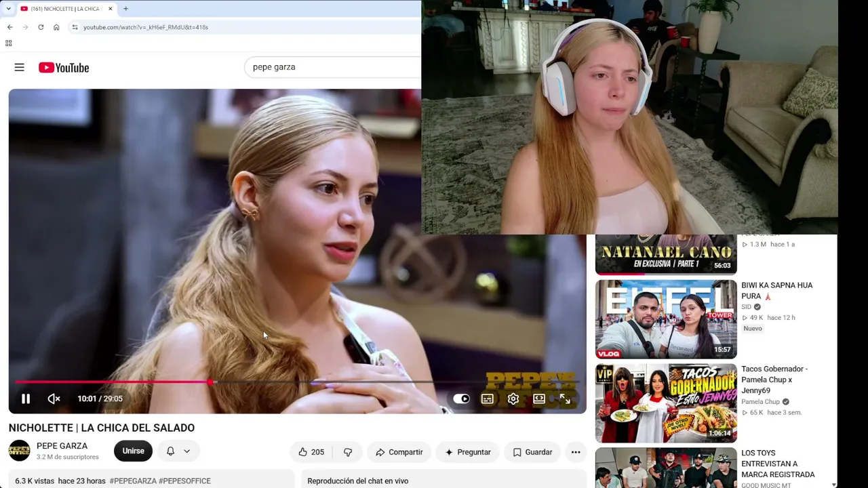Enter fullscreen mode
This screenshot has width=868, height=488.
[565, 399]
